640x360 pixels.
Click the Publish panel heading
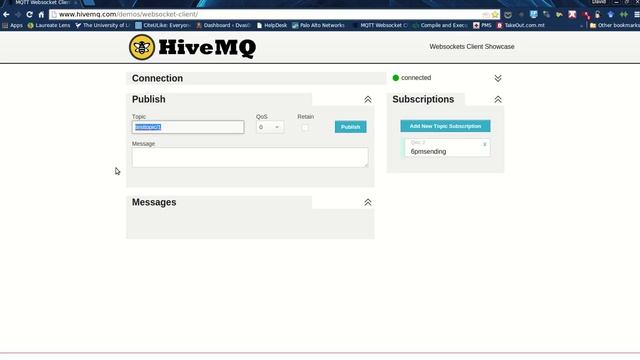[149, 100]
